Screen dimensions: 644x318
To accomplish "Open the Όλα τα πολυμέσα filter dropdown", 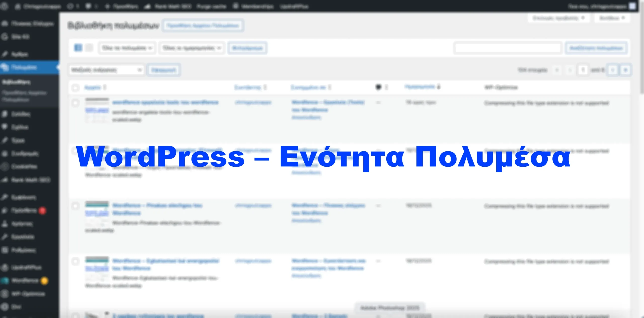I will pos(127,48).
